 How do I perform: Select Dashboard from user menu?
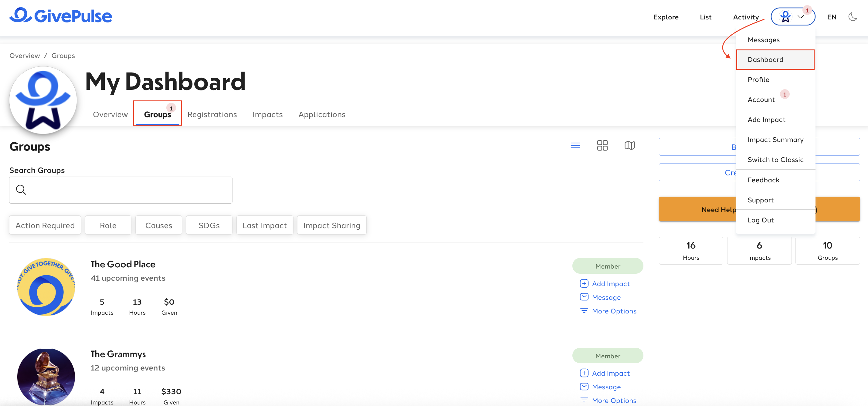point(776,60)
